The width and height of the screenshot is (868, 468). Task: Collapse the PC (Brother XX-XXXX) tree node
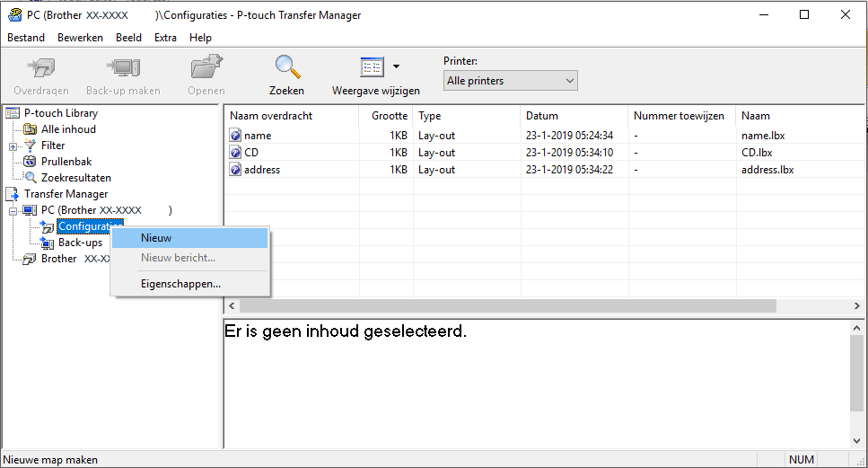[x=13, y=211]
